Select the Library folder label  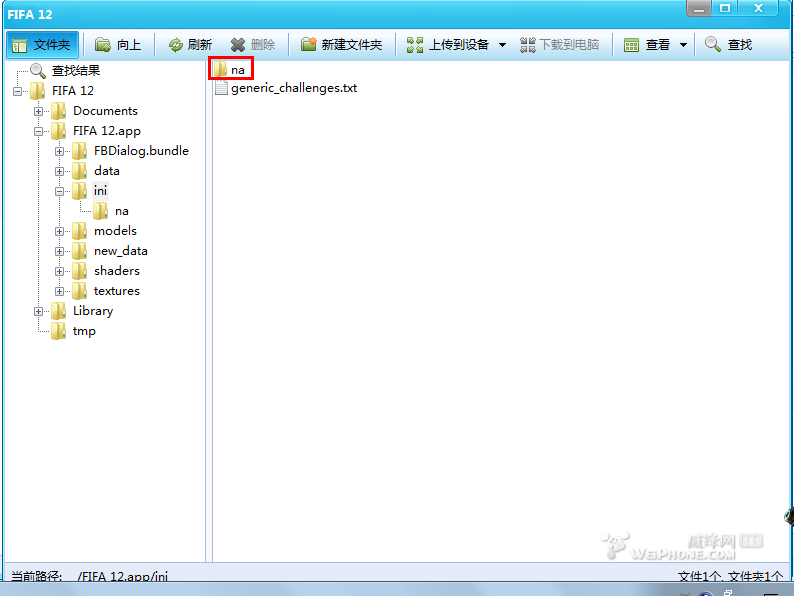point(93,311)
